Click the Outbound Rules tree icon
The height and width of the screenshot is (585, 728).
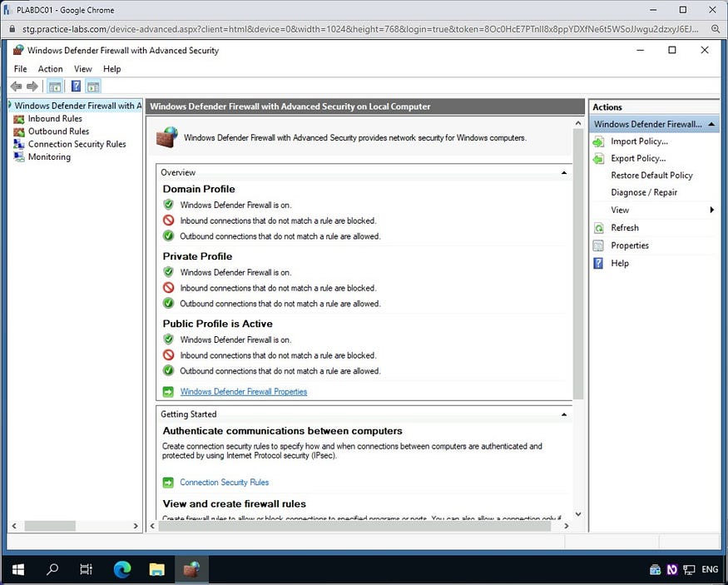(x=19, y=131)
